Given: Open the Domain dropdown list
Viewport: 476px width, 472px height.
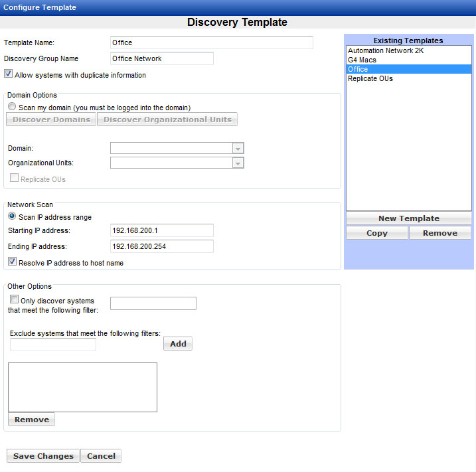Looking at the screenshot, I should pyautogui.click(x=238, y=149).
